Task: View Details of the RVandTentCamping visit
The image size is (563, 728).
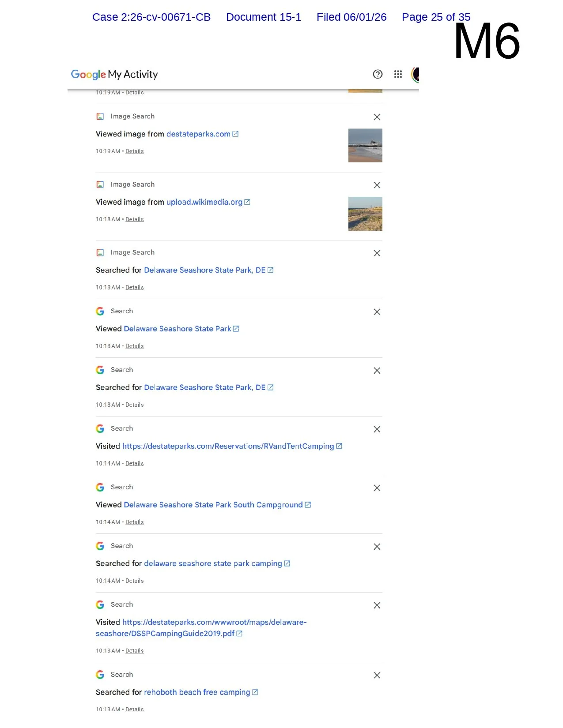Action: [x=135, y=463]
